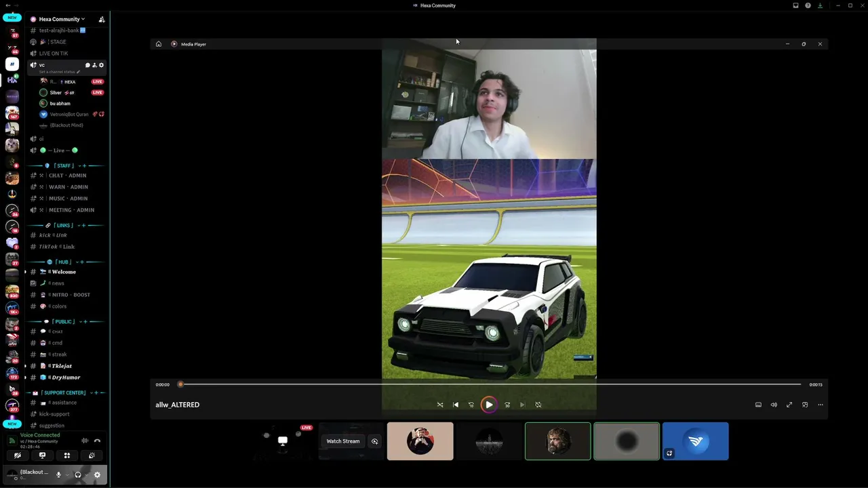Click the Media Player seek bar

tap(490, 384)
